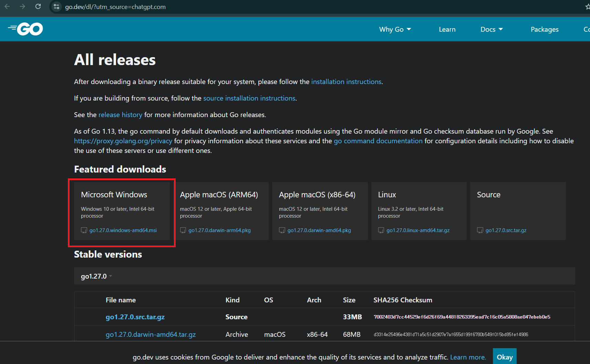Click the All releases page heading
Screen dimensions: 590x364
pos(115,60)
